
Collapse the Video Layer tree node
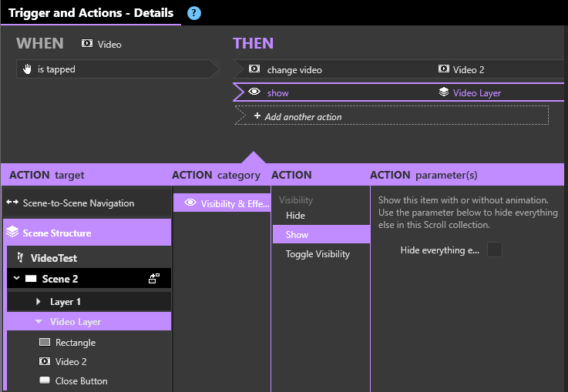pyautogui.click(x=39, y=321)
